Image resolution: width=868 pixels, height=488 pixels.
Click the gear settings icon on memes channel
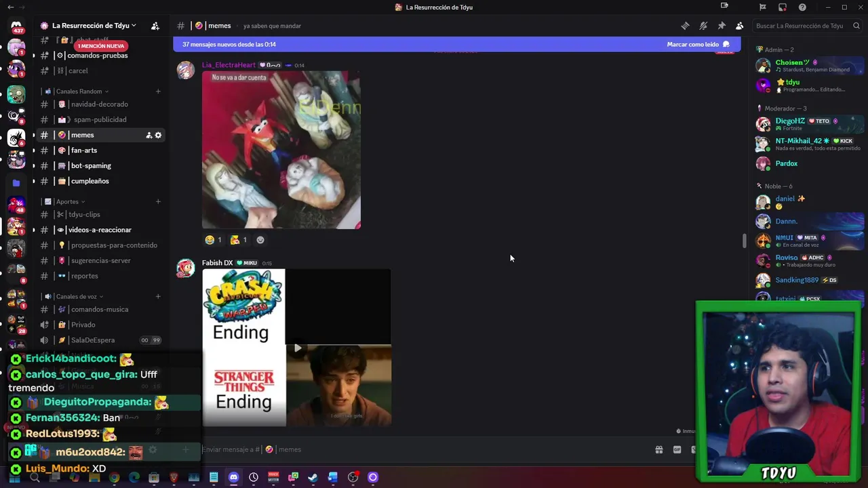[x=159, y=135]
